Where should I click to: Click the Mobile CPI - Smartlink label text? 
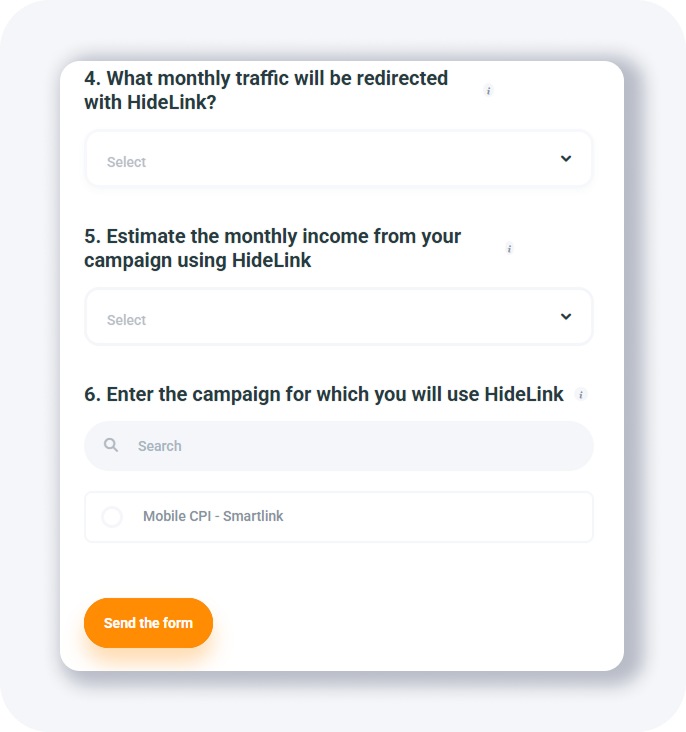coord(213,517)
